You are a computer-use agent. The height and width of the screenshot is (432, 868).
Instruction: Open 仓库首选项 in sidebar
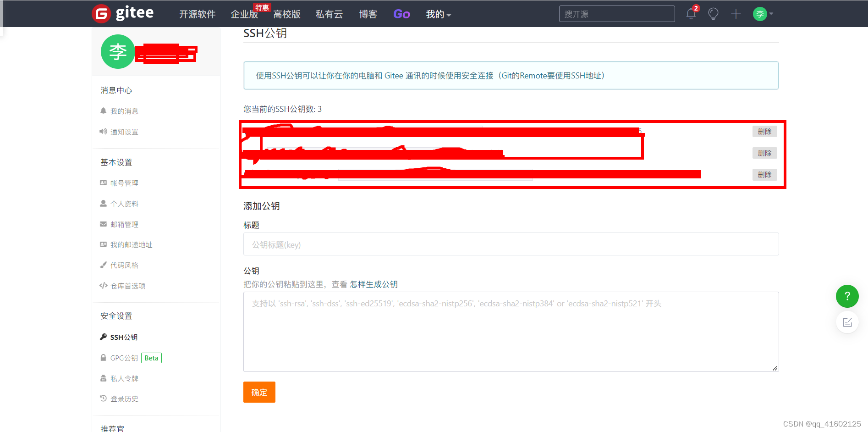[128, 286]
